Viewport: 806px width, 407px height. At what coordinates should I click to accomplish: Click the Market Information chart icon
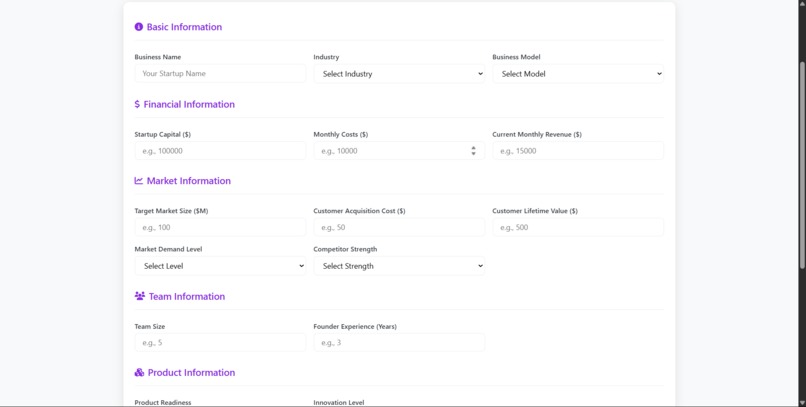tap(139, 180)
